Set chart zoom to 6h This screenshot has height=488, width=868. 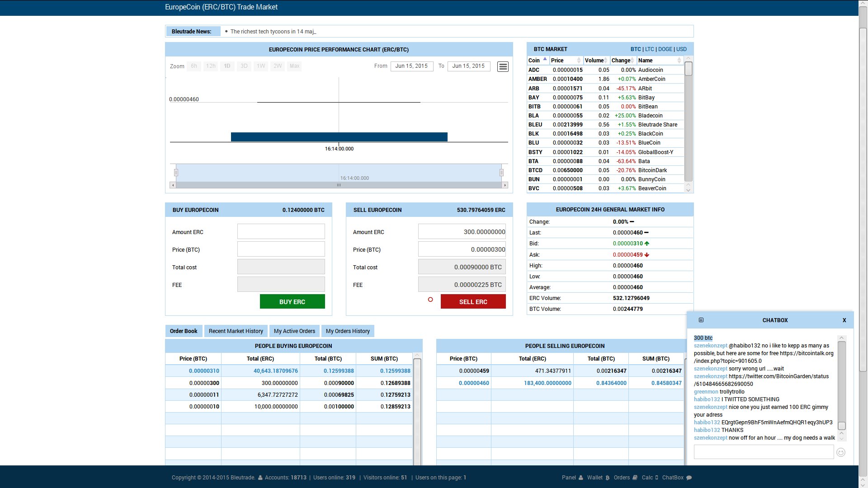[194, 66]
